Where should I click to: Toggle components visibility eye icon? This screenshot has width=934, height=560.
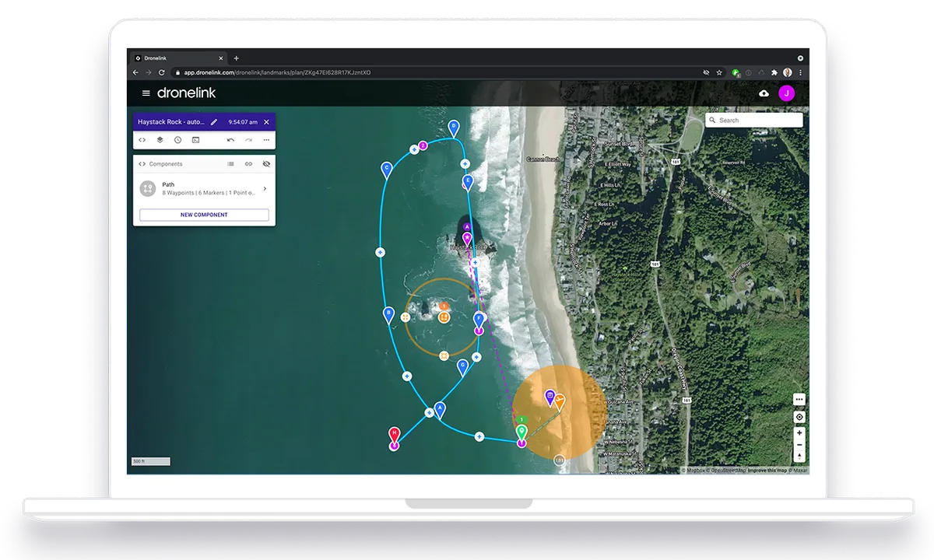point(266,164)
